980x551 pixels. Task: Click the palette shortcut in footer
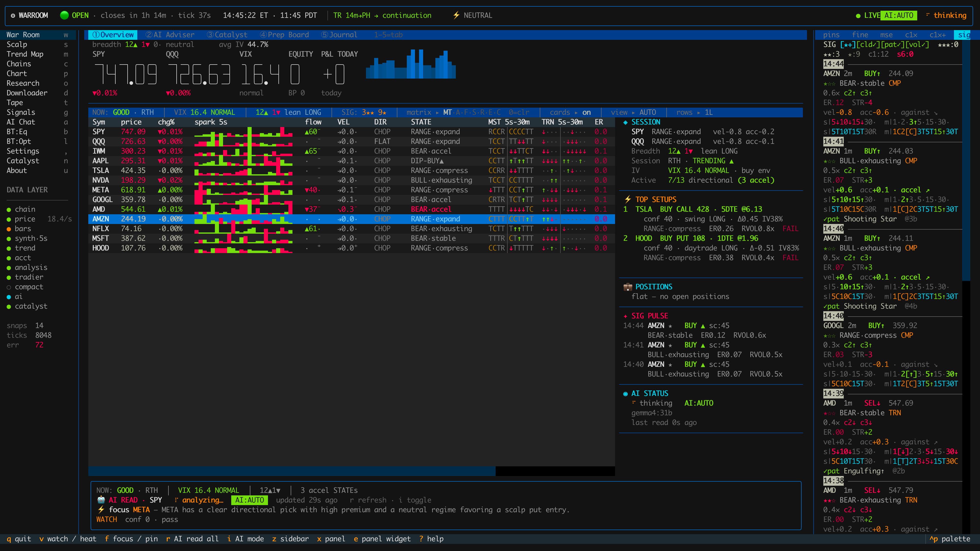coord(950,539)
